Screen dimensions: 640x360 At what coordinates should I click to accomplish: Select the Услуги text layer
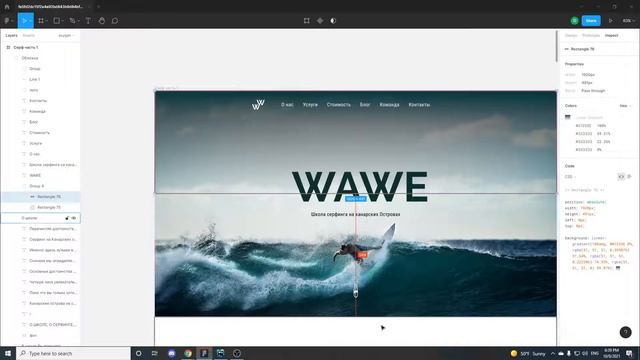pyautogui.click(x=41, y=143)
